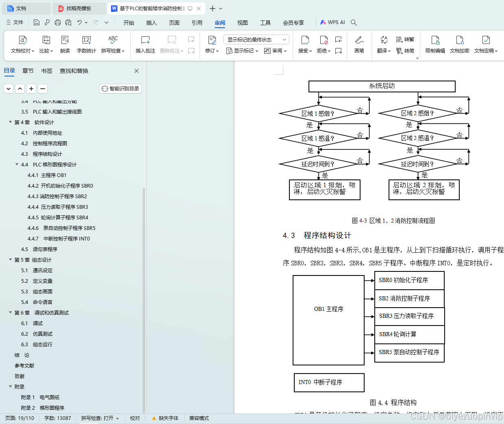The height and width of the screenshot is (424, 504).
Task: Click outline pane vertical scrollbar
Action: (x=144, y=300)
